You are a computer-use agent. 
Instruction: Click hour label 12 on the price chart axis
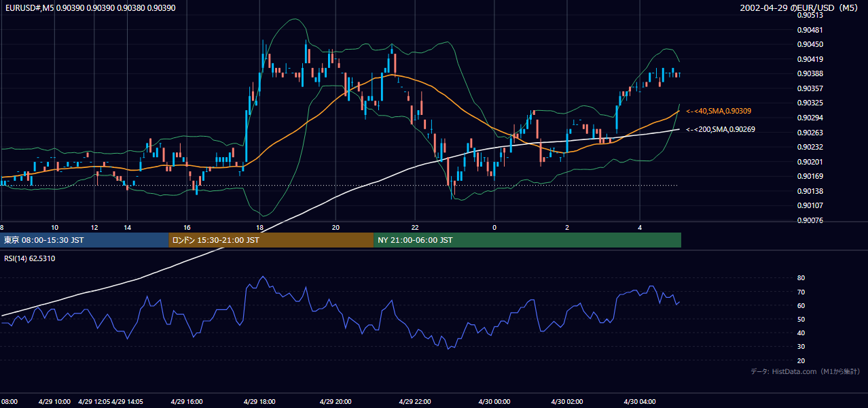point(94,227)
